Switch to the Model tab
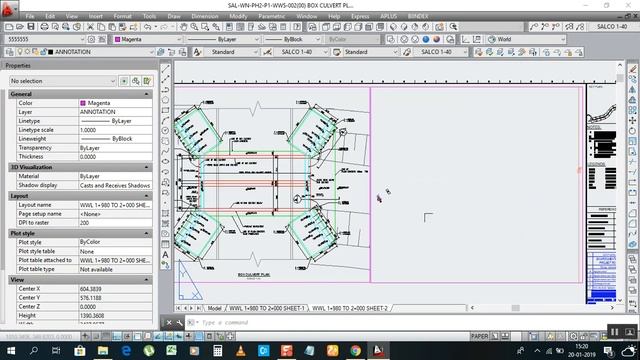640x360 pixels. [214, 309]
